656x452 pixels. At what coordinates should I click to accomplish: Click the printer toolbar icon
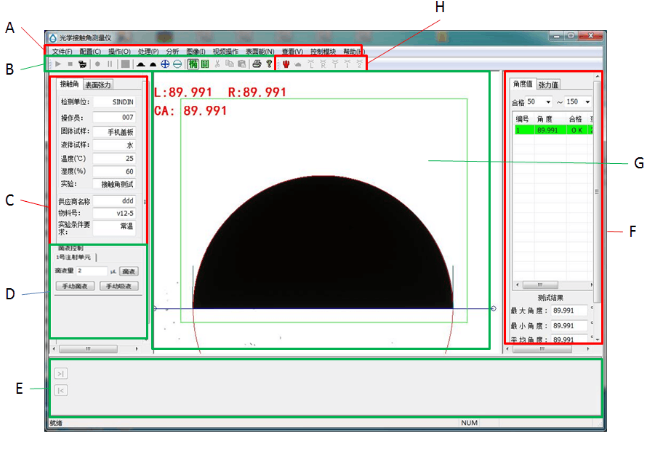257,64
